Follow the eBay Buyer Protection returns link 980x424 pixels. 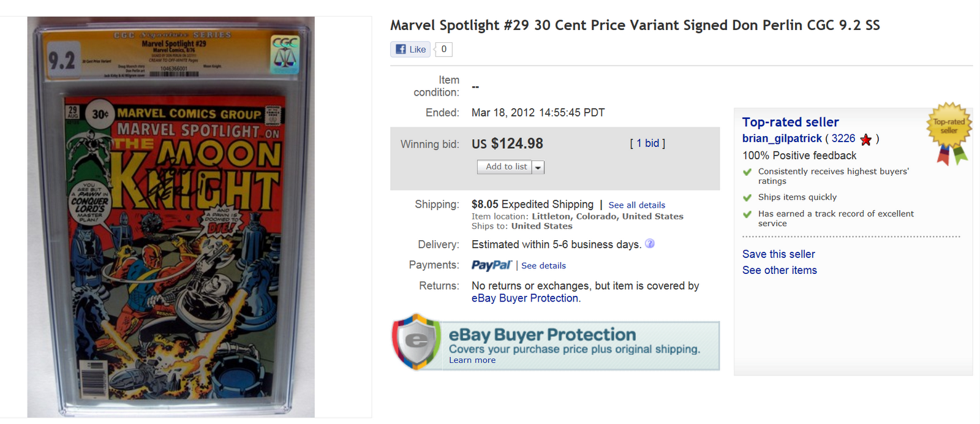tap(525, 298)
